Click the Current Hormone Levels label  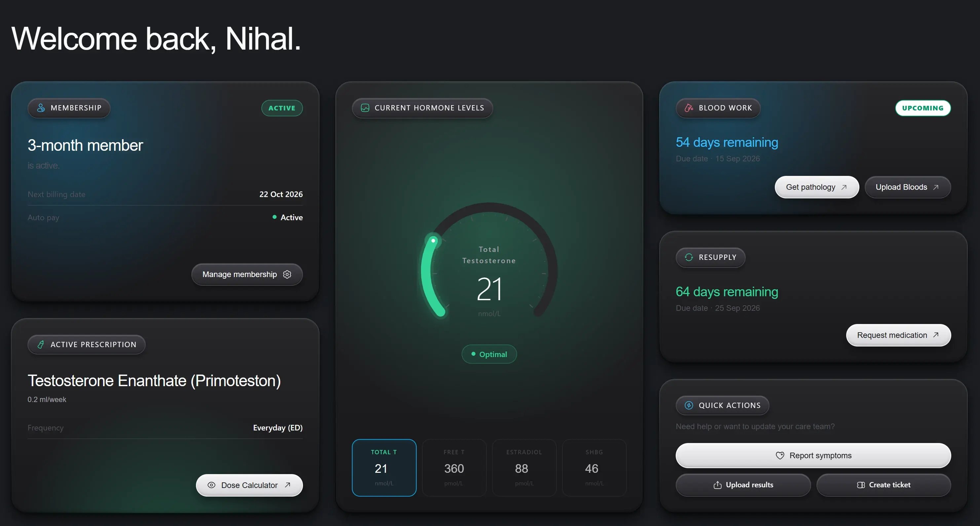pyautogui.click(x=422, y=108)
